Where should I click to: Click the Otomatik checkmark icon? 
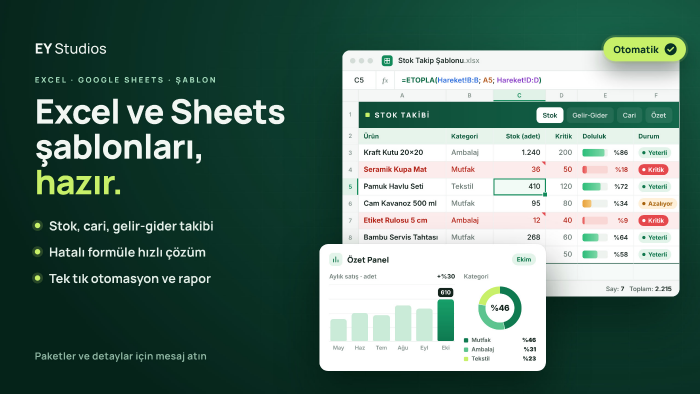tap(670, 50)
